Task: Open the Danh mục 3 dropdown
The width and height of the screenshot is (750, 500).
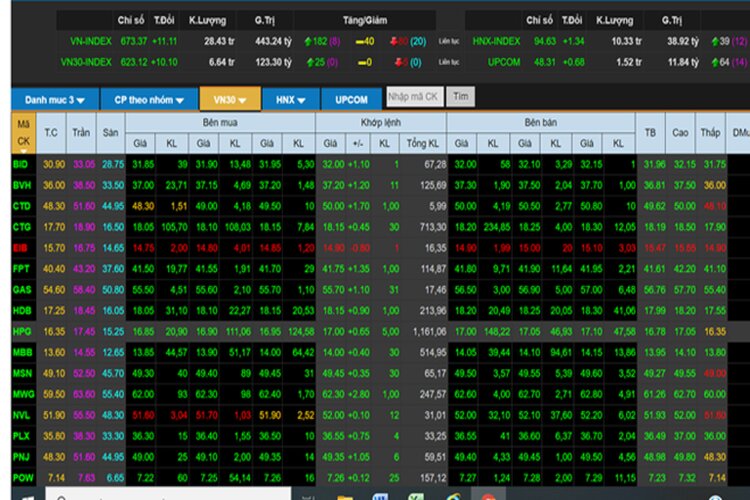Action: (x=55, y=100)
